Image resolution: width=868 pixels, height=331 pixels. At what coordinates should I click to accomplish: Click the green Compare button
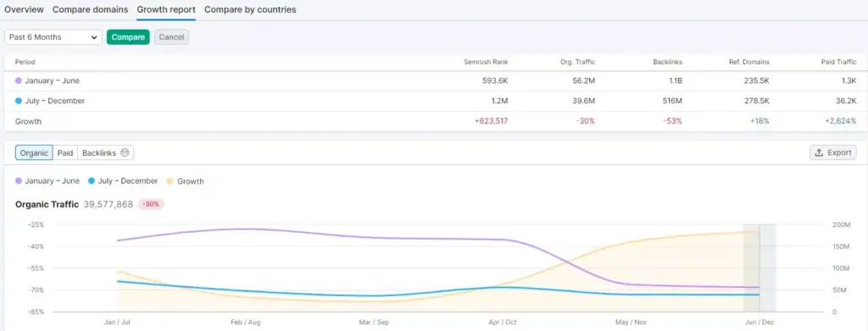[x=129, y=37]
